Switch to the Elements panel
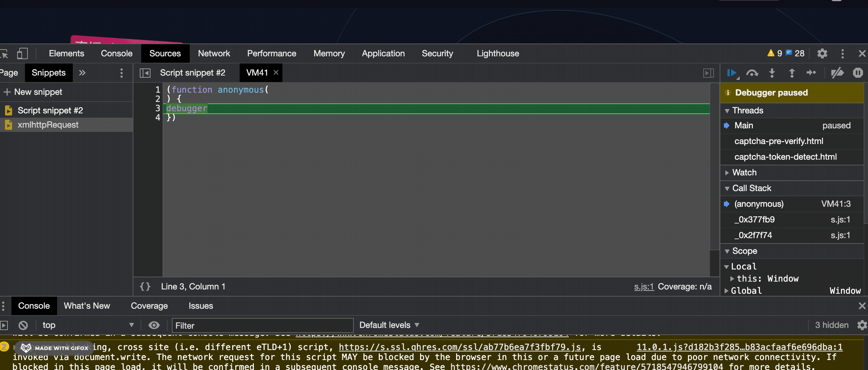Image resolution: width=868 pixels, height=370 pixels. click(66, 53)
